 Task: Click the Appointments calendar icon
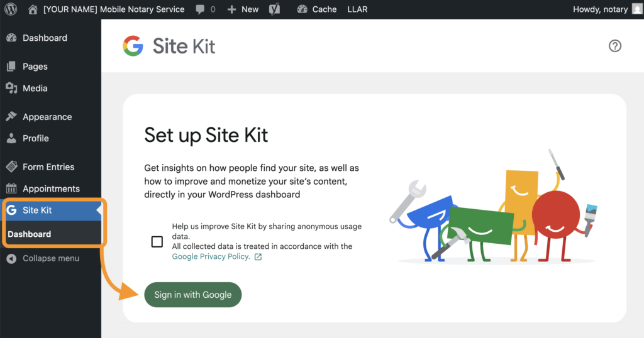pos(11,188)
